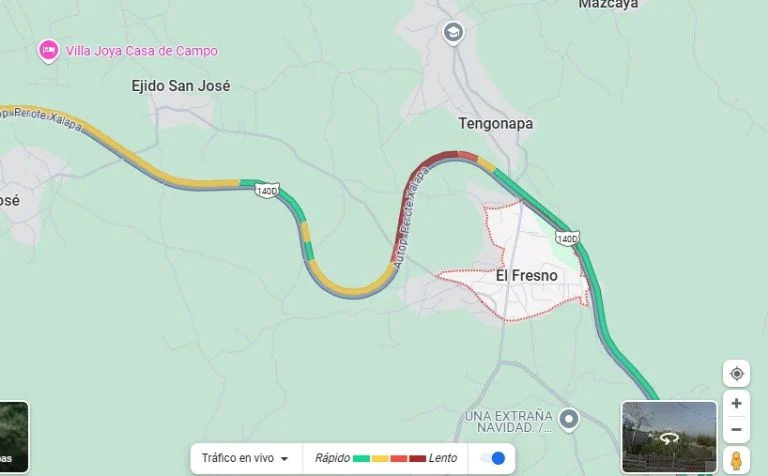Click the Villa Joya Casa de Campo label
The width and height of the screenshot is (768, 476).
142,51
